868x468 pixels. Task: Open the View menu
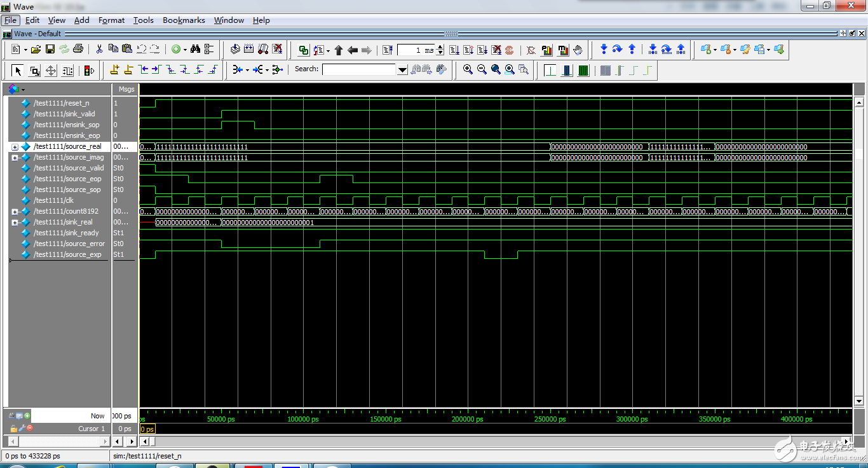pyautogui.click(x=57, y=20)
